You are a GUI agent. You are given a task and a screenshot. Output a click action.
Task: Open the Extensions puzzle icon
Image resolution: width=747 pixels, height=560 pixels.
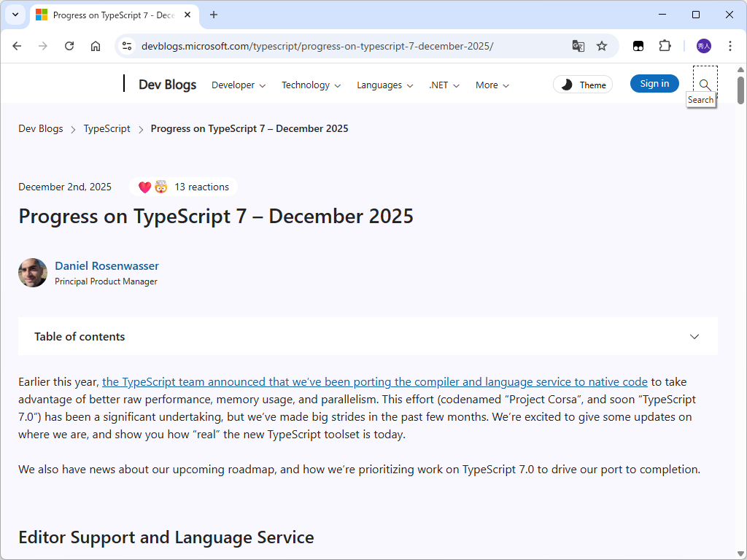[x=665, y=46]
